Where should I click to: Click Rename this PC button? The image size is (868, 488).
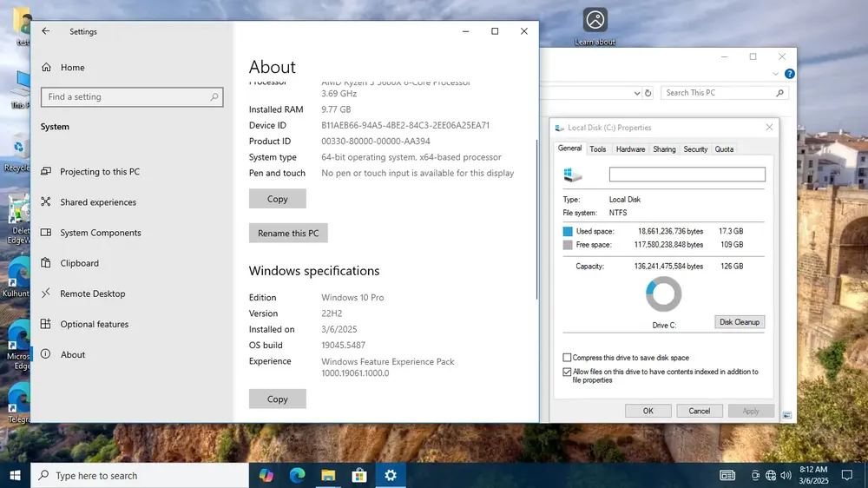coord(288,234)
